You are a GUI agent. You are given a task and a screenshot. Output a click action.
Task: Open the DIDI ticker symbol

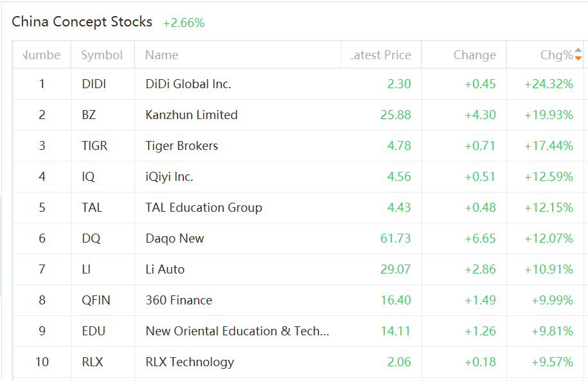click(94, 84)
